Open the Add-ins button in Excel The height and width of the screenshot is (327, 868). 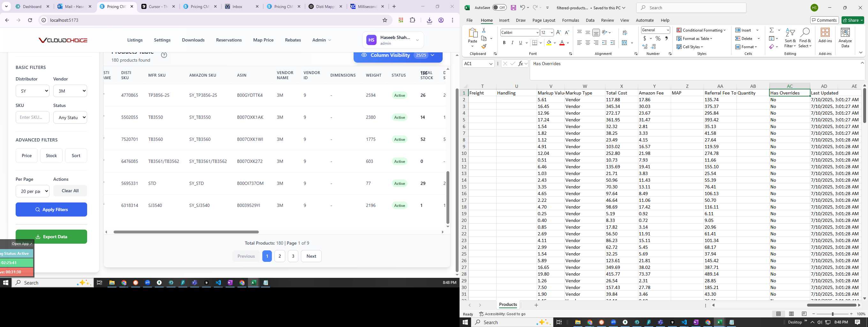pos(825,35)
